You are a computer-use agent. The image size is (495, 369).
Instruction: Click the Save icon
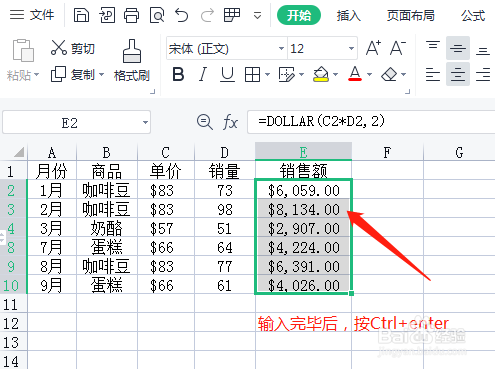click(81, 15)
